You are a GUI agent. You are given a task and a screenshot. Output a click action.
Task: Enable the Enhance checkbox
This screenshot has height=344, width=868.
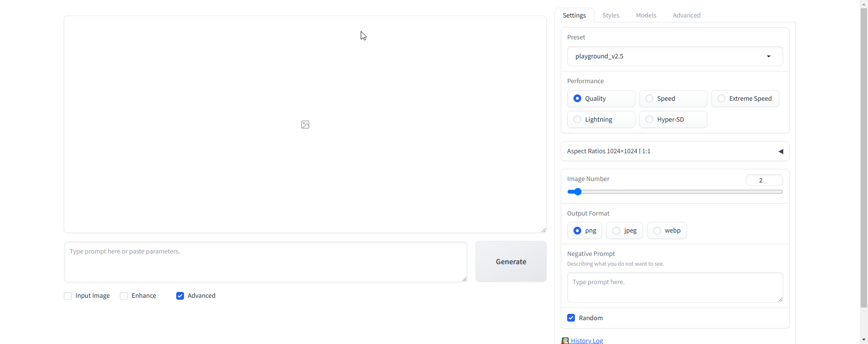click(124, 296)
